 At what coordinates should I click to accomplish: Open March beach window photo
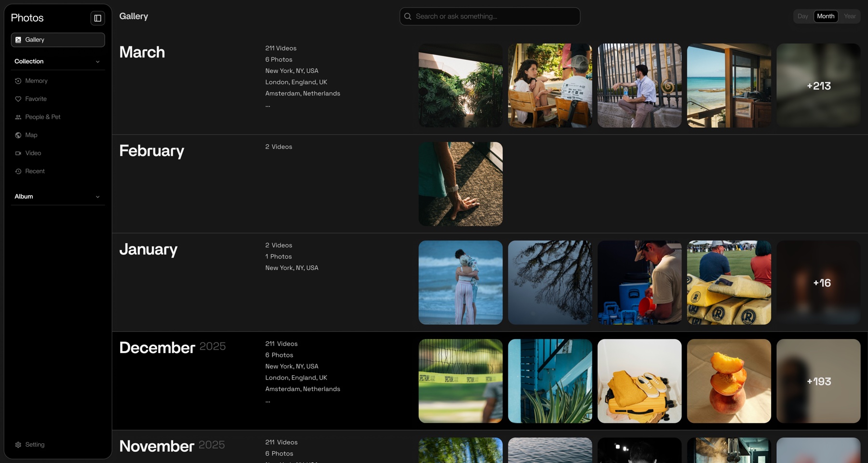(729, 86)
